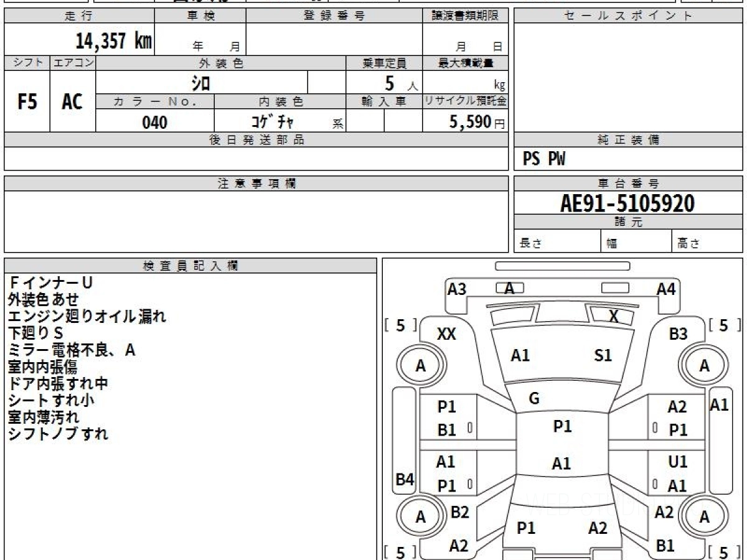Click the 後日発送部品 header
The height and width of the screenshot is (560, 747).
point(256,140)
